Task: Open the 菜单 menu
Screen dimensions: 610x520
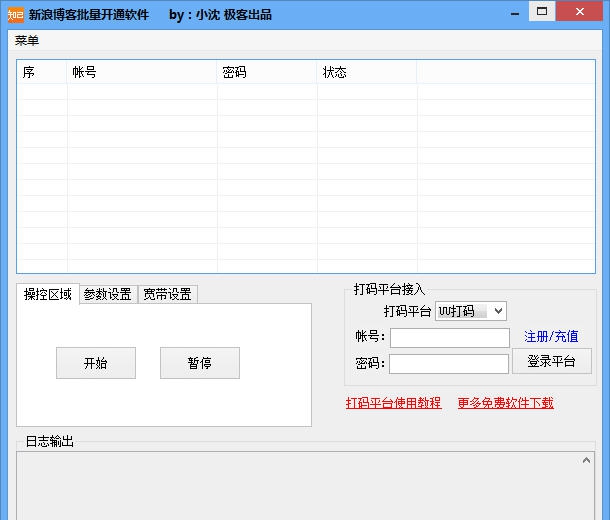Action: pyautogui.click(x=27, y=41)
